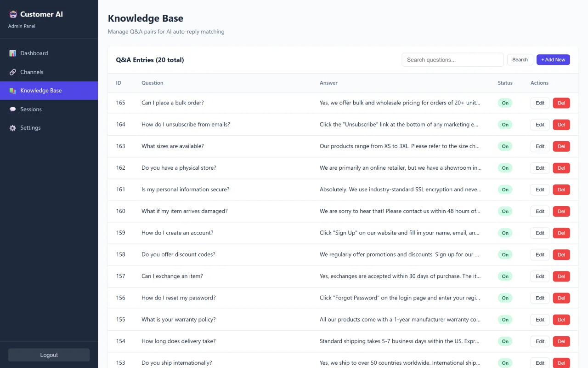Screen dimensions: 588x368
Task: Edit the delivery time entry 154
Action: (540, 341)
